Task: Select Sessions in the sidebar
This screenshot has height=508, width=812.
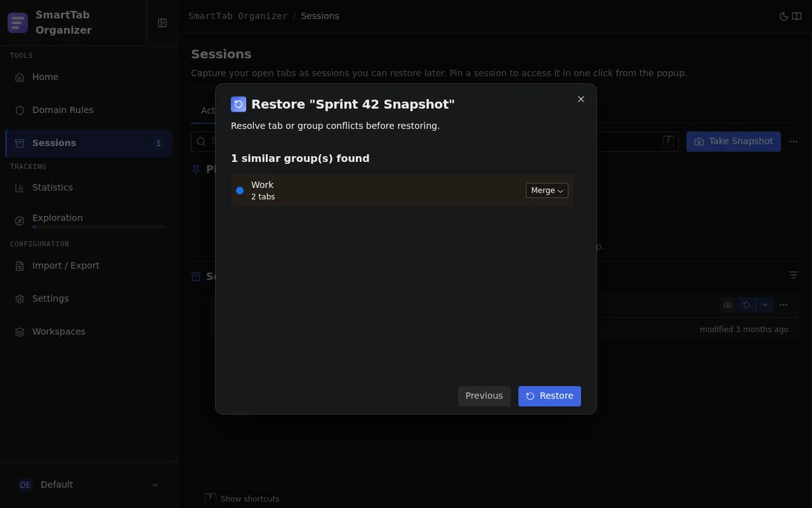Action: click(89, 143)
